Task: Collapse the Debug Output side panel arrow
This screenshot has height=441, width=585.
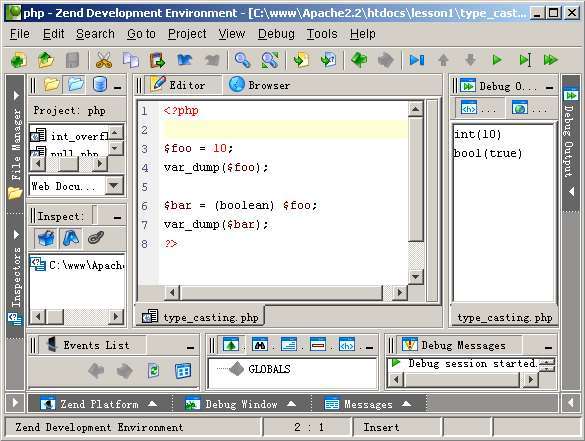Action: [571, 192]
